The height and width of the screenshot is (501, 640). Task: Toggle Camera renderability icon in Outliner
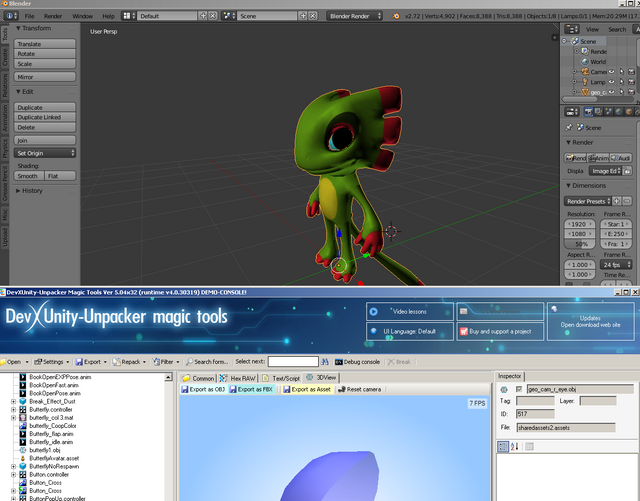pyautogui.click(x=631, y=72)
